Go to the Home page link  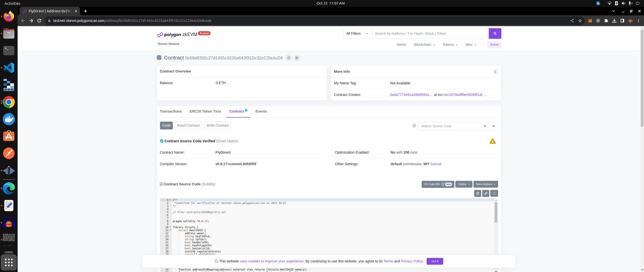[401, 45]
